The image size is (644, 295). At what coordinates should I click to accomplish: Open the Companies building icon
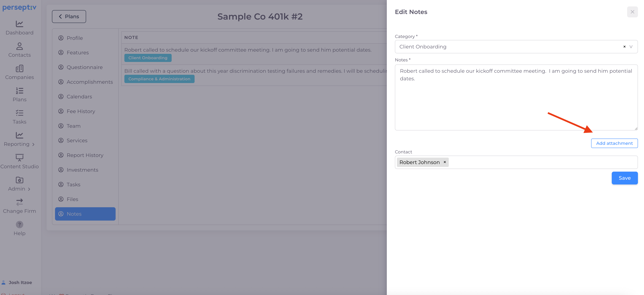pos(20,69)
